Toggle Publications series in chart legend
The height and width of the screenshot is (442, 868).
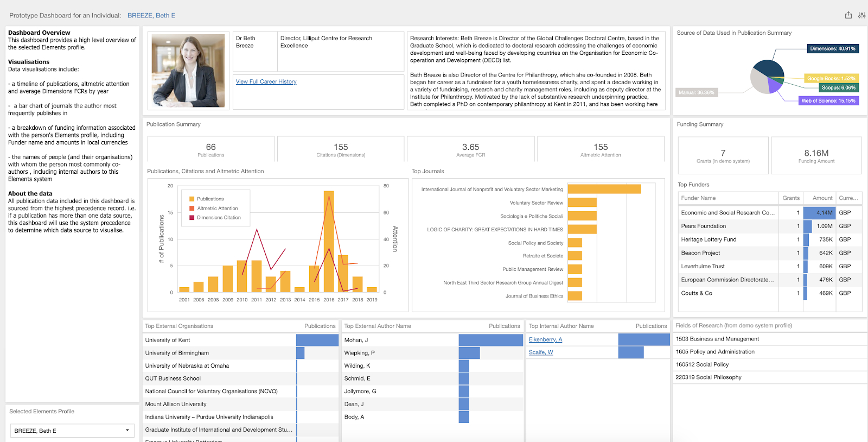point(210,199)
